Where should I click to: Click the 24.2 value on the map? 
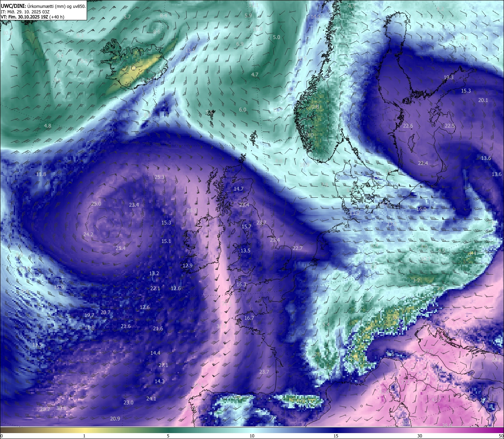(x=88, y=235)
